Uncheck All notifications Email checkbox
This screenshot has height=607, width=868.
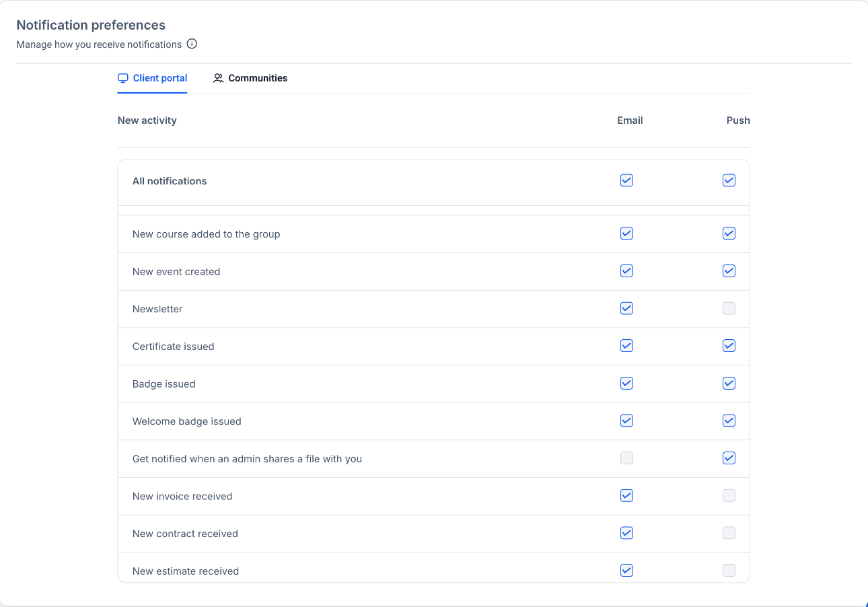[x=626, y=180]
